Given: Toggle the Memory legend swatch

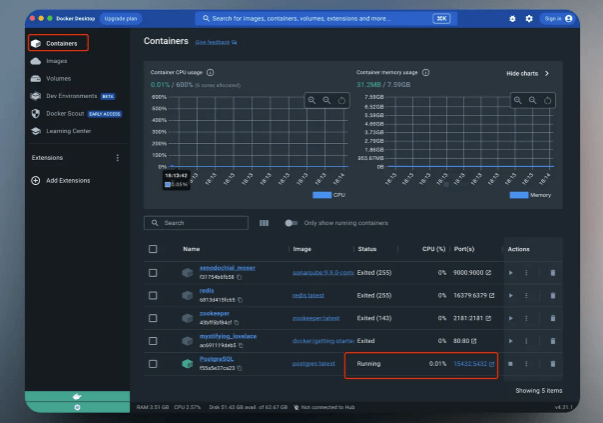Looking at the screenshot, I should (519, 195).
